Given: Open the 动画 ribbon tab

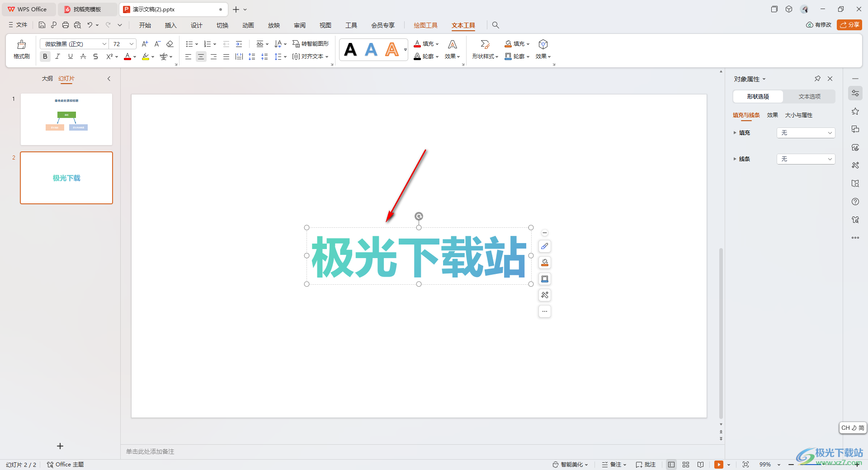Looking at the screenshot, I should (248, 25).
